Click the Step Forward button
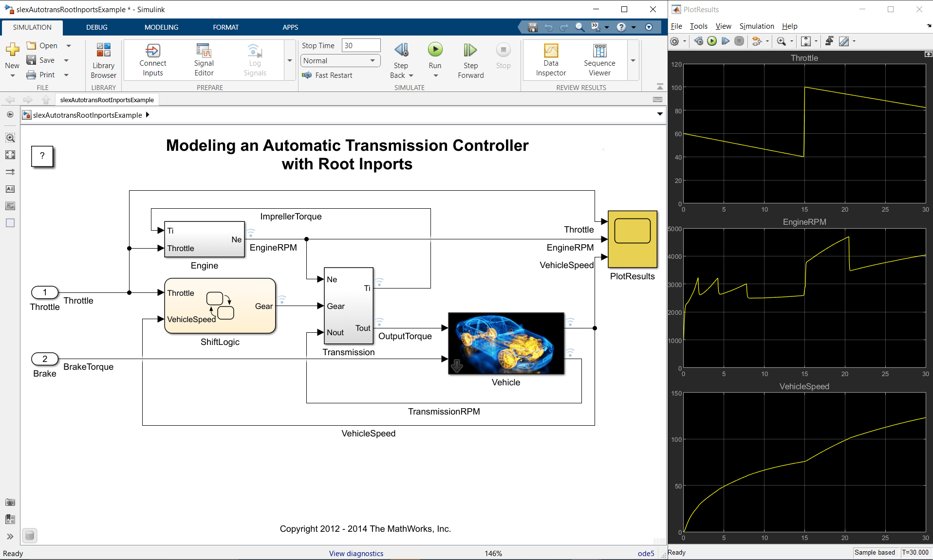 tap(470, 60)
